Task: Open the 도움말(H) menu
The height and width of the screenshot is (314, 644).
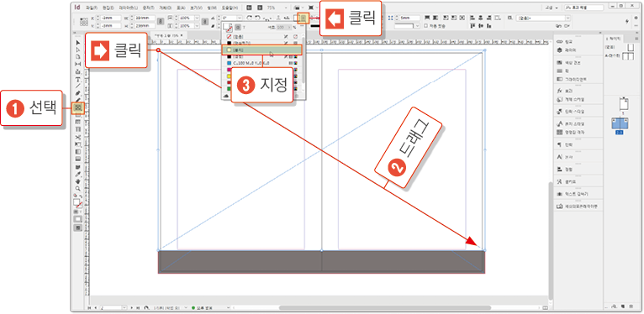Action: [x=230, y=8]
